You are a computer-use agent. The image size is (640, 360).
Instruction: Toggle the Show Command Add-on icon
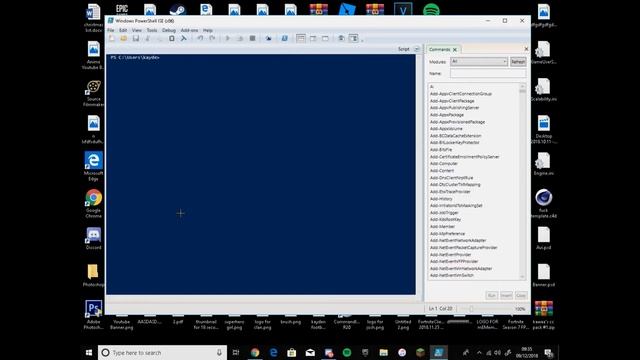pyautogui.click(x=353, y=38)
